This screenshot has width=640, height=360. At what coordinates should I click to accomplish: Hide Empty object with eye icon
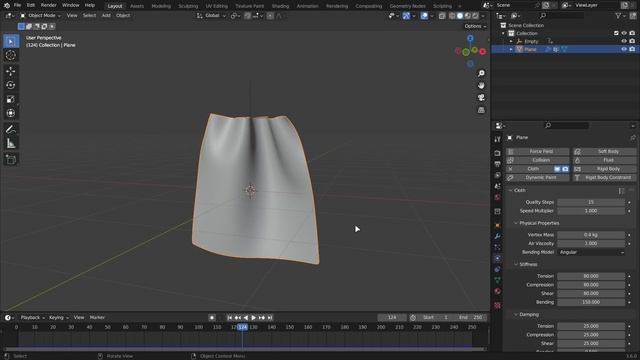tap(624, 41)
